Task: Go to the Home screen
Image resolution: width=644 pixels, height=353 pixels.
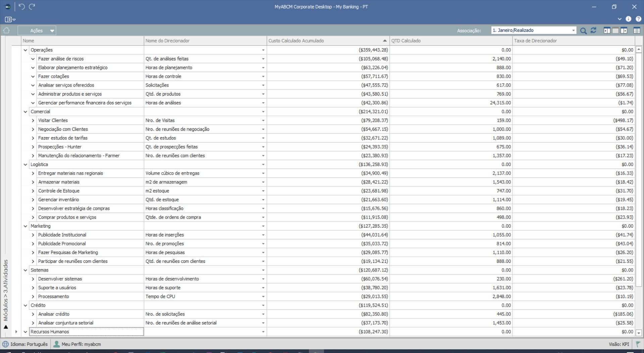Action: click(6, 31)
